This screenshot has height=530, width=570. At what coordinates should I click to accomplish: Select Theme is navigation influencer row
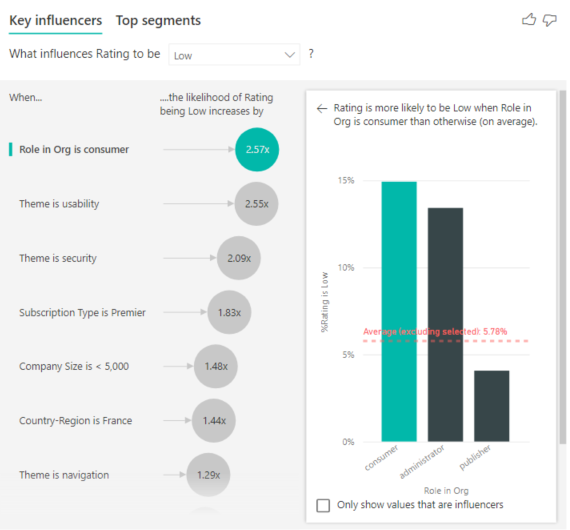pos(120,475)
